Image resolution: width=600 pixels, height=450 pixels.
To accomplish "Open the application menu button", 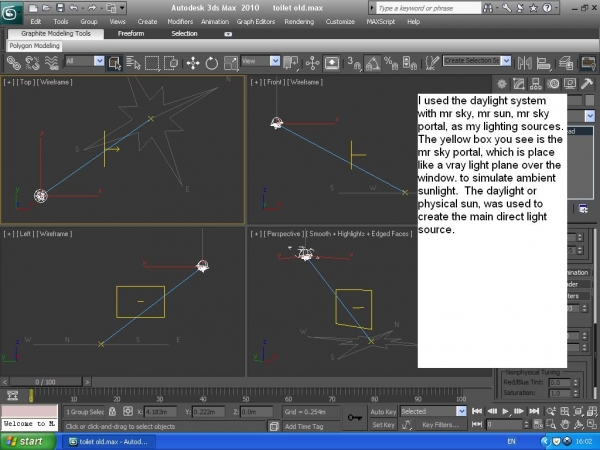I will coord(10,13).
